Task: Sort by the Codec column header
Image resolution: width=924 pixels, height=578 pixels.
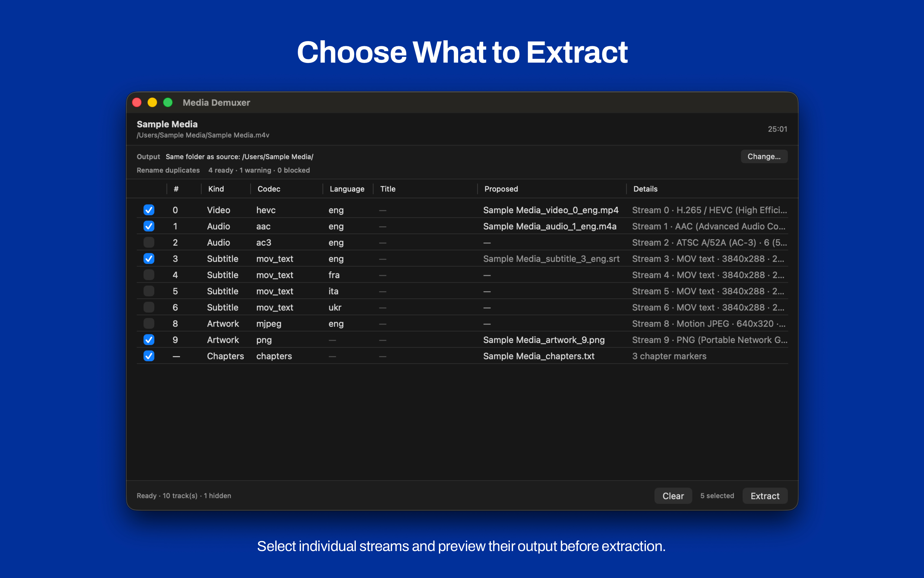Action: tap(269, 189)
